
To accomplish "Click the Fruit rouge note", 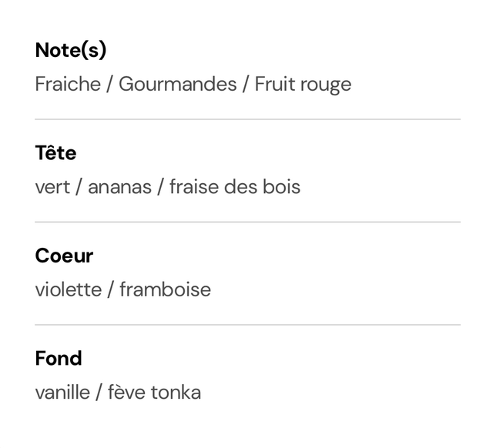I will [x=303, y=85].
